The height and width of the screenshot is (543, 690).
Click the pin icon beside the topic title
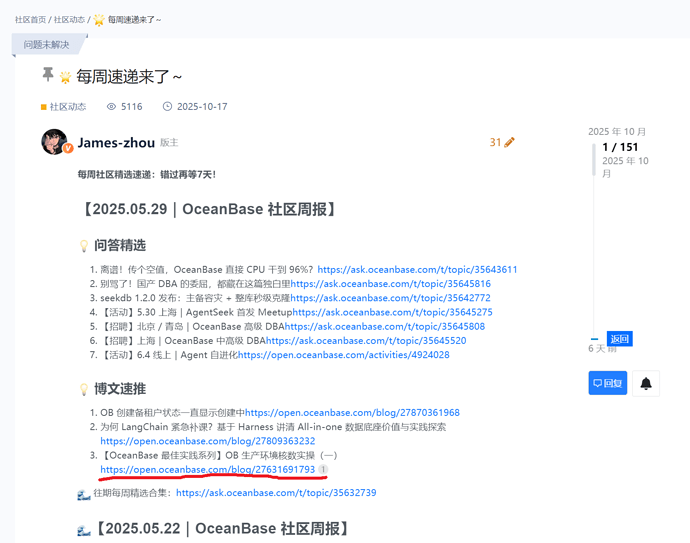[x=48, y=74]
